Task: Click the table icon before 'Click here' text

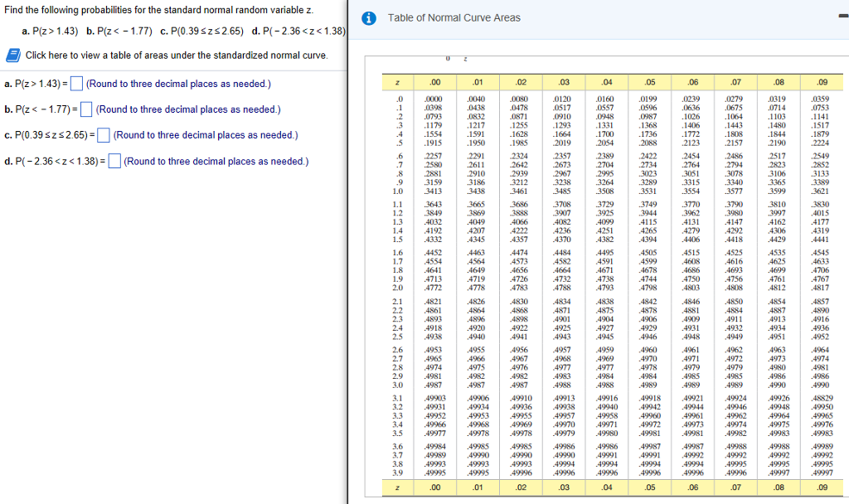Action: pyautogui.click(x=13, y=56)
